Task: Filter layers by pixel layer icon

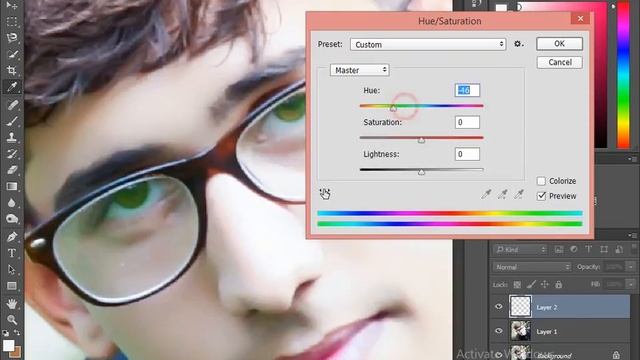Action: pyautogui.click(x=559, y=249)
